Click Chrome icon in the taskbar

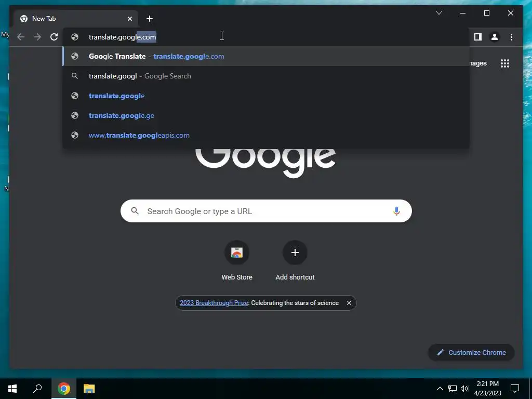64,389
